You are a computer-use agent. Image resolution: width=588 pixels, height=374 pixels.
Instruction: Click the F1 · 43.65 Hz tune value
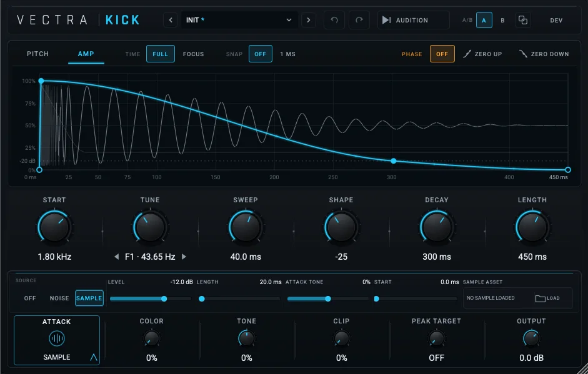pos(150,257)
